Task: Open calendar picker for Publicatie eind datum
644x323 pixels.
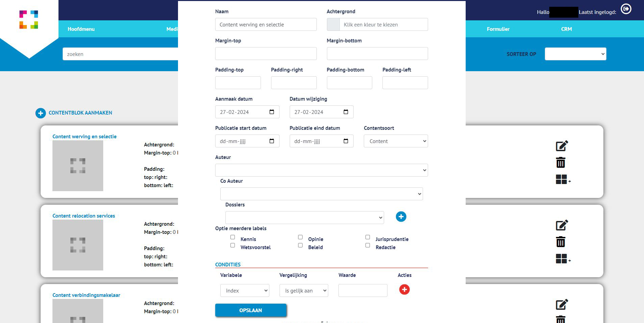Action: [x=346, y=141]
